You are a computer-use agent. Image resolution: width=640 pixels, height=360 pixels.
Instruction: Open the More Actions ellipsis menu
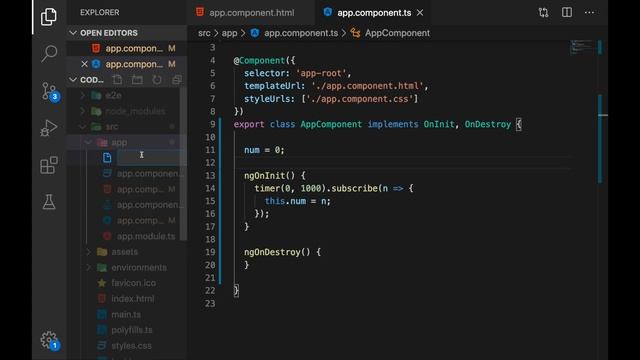[589, 13]
